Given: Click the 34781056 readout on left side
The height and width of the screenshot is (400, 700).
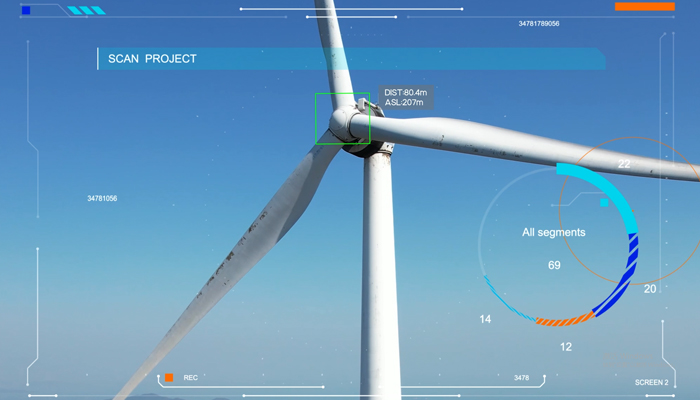Looking at the screenshot, I should [102, 199].
